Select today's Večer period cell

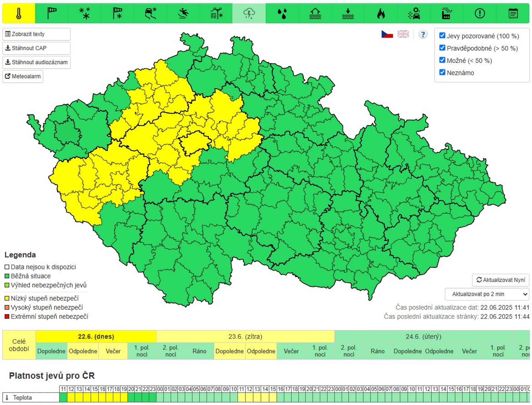point(113,351)
